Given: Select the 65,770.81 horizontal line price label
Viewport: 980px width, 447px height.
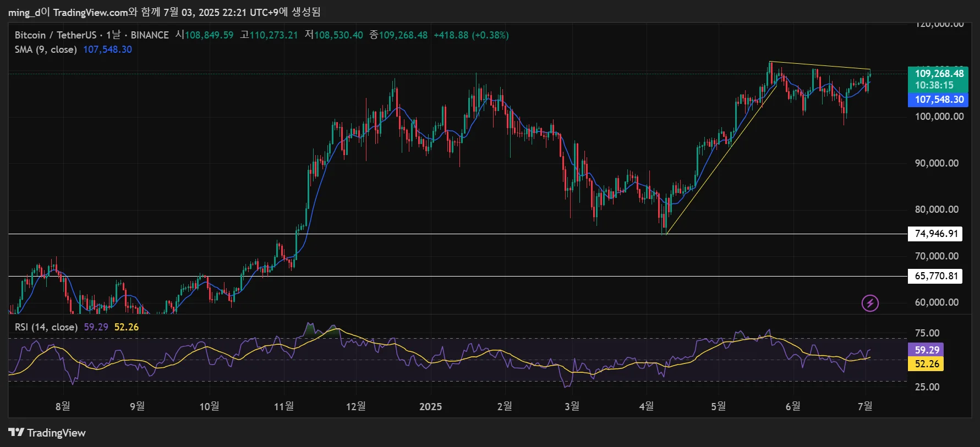Looking at the screenshot, I should pos(936,276).
